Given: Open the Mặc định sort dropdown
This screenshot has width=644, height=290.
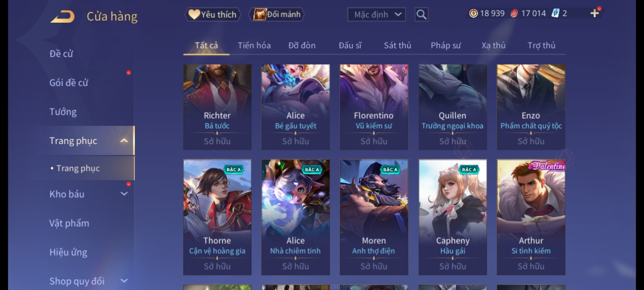Looking at the screenshot, I should (376, 15).
